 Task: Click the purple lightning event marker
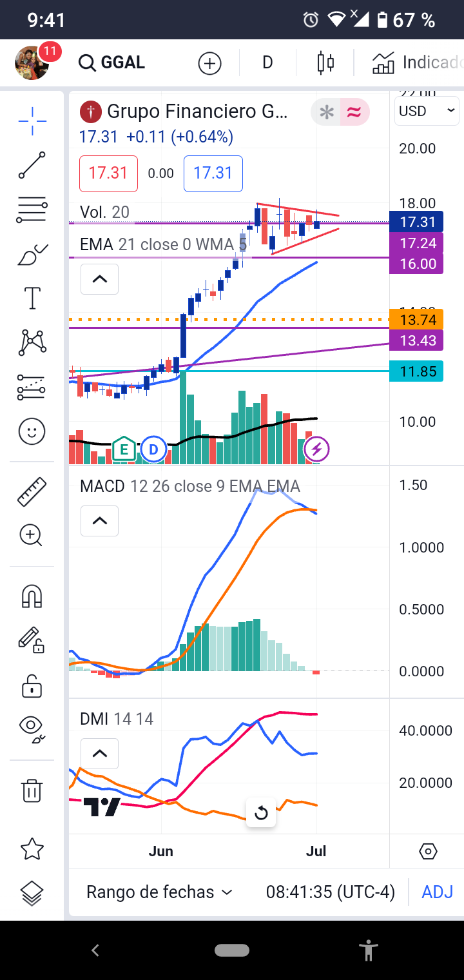pos(316,449)
